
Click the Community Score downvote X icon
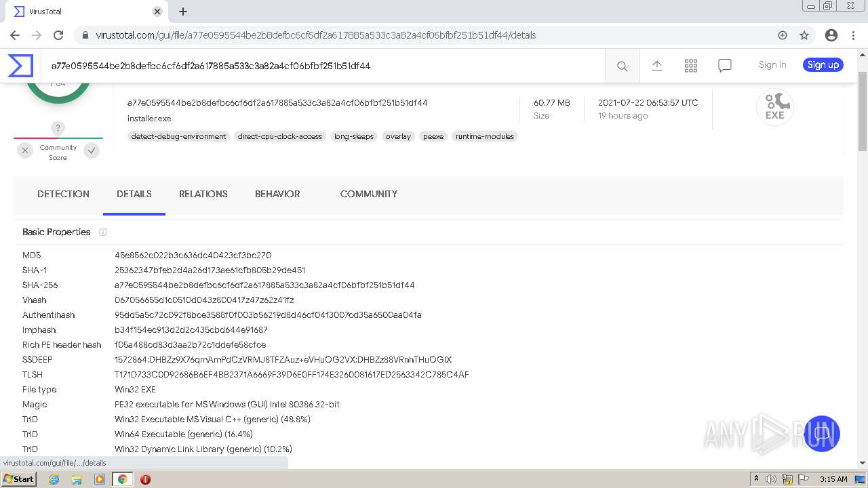coord(25,150)
